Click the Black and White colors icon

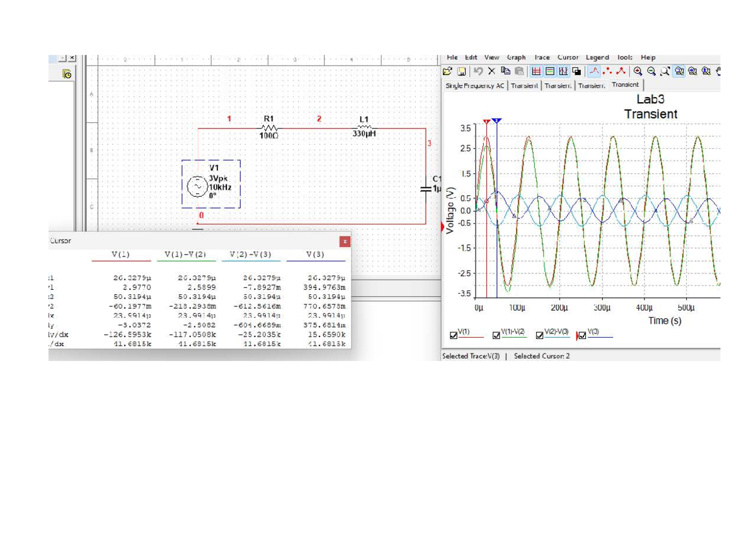(x=576, y=71)
